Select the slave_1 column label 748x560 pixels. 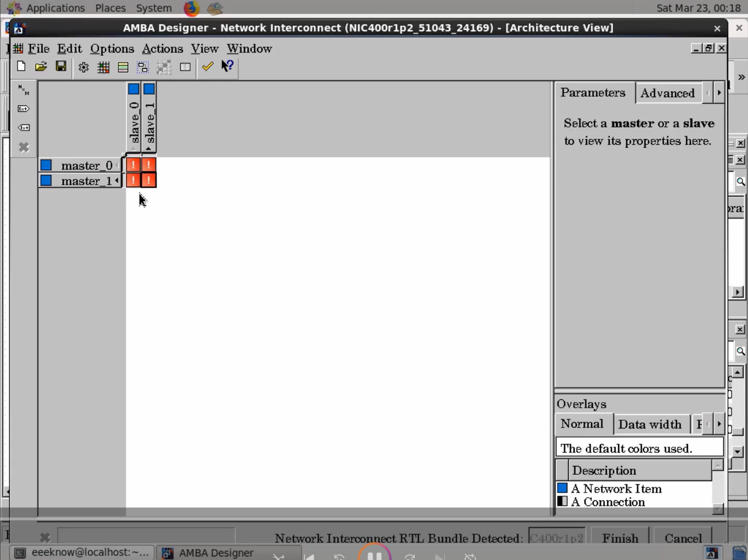(150, 122)
